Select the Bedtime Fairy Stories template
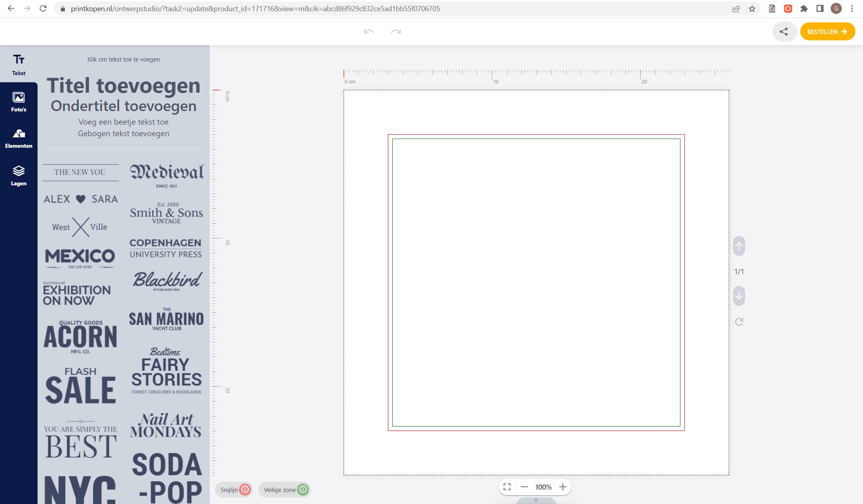The height and width of the screenshot is (504, 863). pyautogui.click(x=166, y=371)
